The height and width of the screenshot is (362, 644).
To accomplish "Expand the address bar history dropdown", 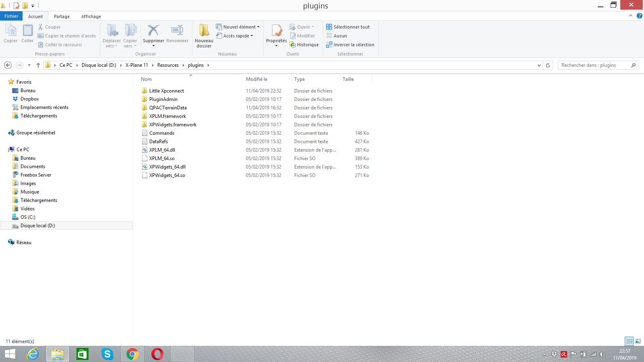I will pos(539,65).
